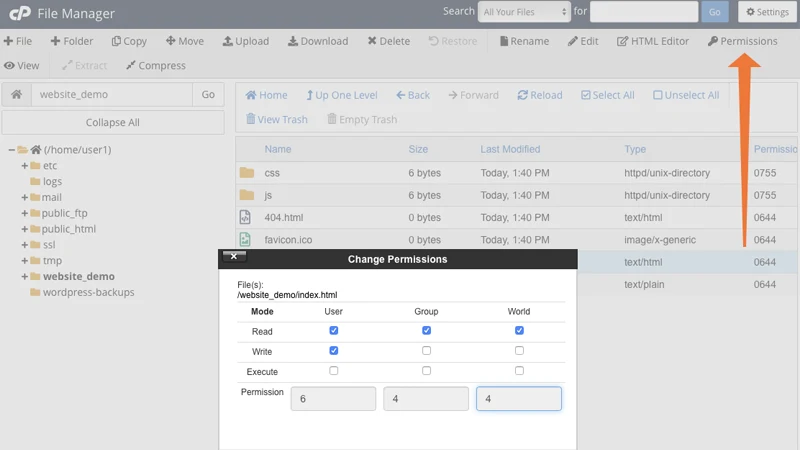Click the Reload files icon

tap(523, 95)
